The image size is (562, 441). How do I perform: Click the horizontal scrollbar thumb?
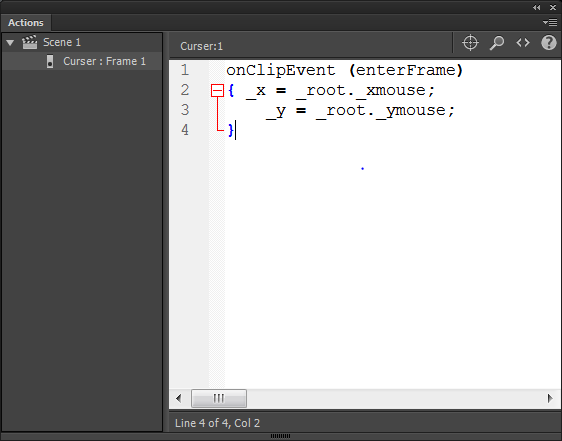coord(219,398)
